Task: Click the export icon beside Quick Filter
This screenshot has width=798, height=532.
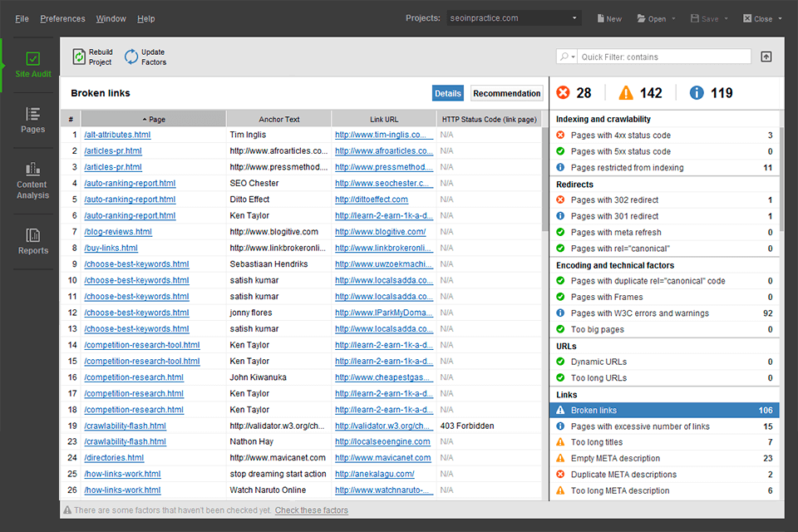Action: tap(766, 57)
